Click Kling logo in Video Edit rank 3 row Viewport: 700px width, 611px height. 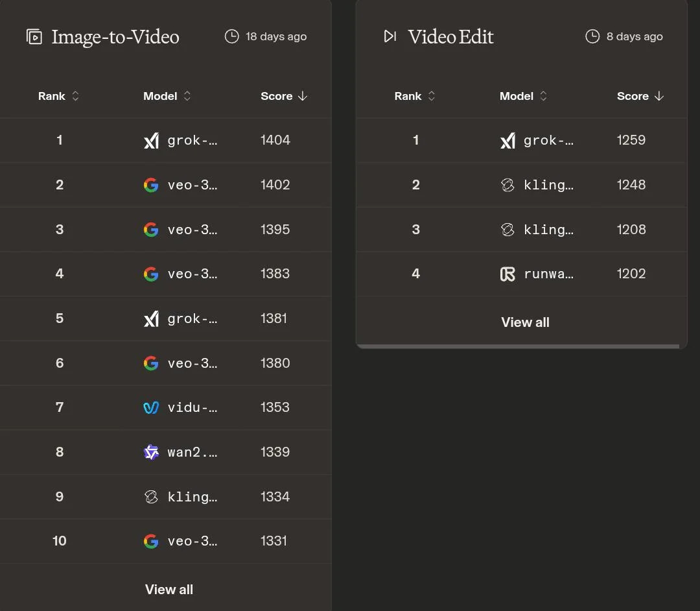507,230
